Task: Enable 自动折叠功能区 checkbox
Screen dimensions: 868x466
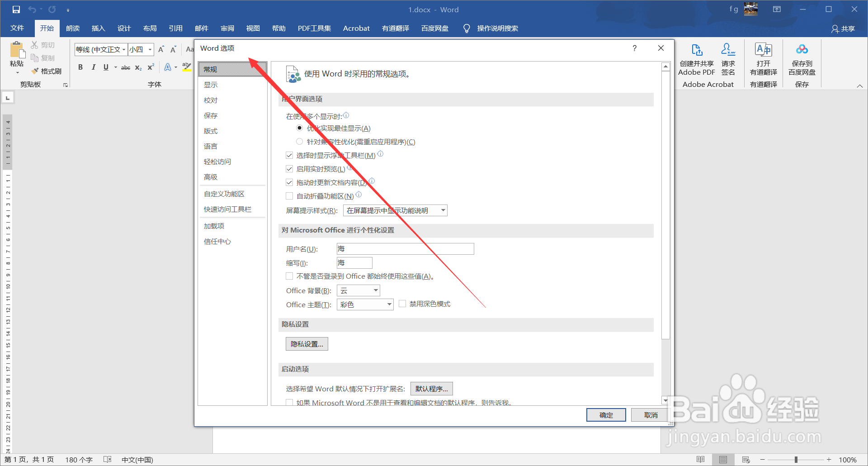Action: pos(289,196)
